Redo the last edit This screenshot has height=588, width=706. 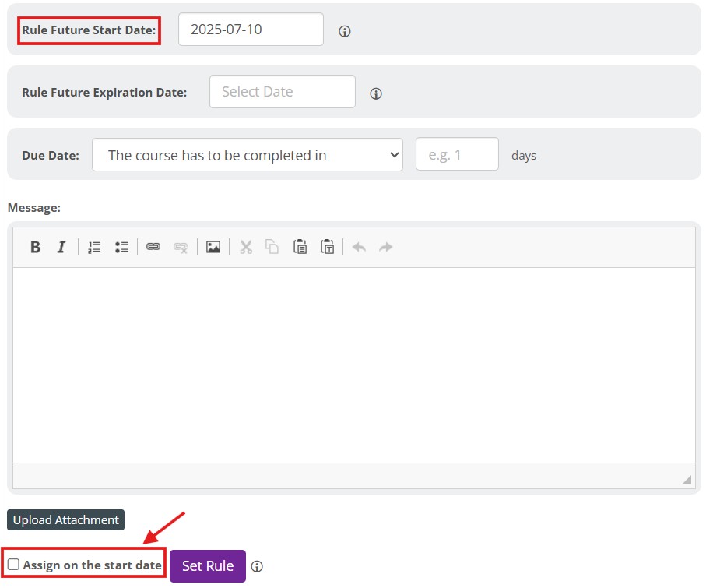386,247
